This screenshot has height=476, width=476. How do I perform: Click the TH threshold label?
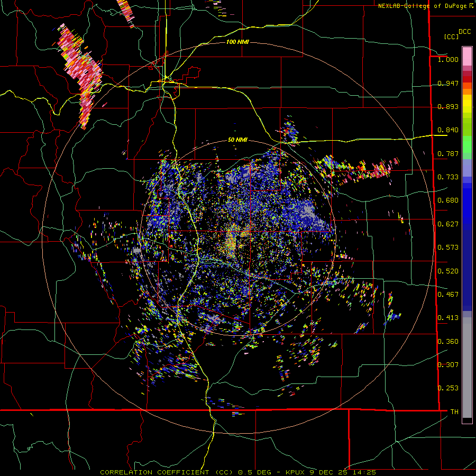pos(454,412)
